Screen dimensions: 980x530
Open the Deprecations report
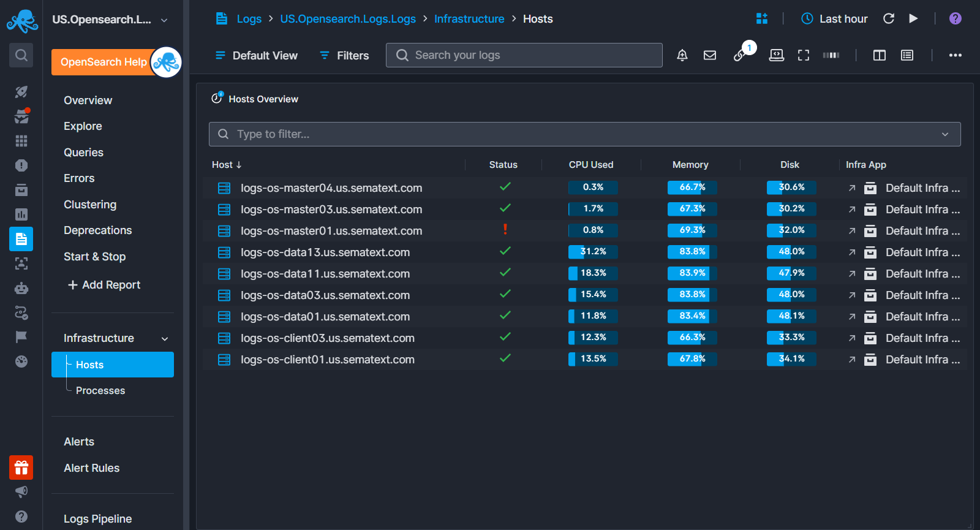click(x=98, y=230)
